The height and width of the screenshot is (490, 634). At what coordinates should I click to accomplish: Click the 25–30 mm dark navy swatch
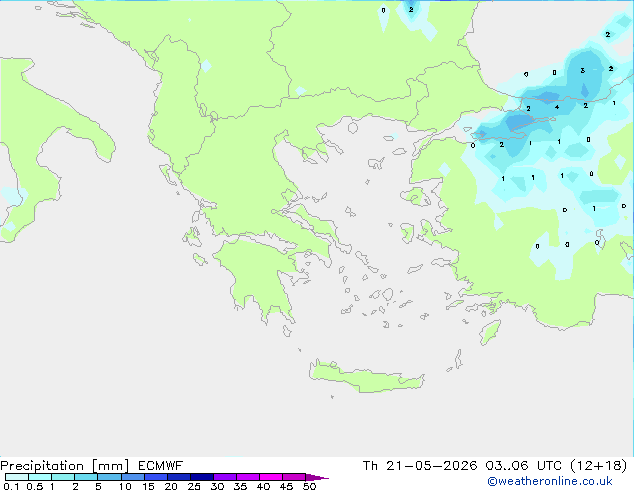click(202, 477)
